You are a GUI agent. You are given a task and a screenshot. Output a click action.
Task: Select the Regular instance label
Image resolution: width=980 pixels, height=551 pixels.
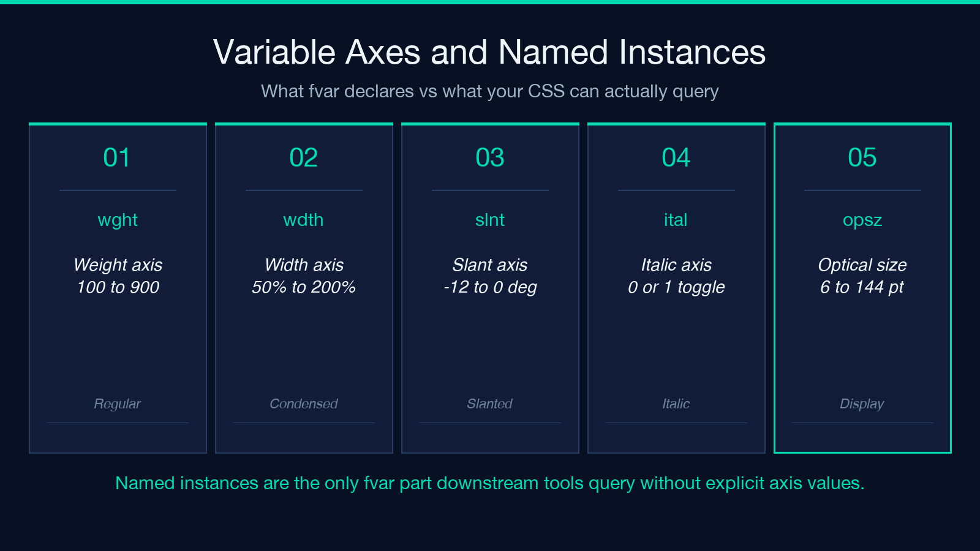[118, 404]
